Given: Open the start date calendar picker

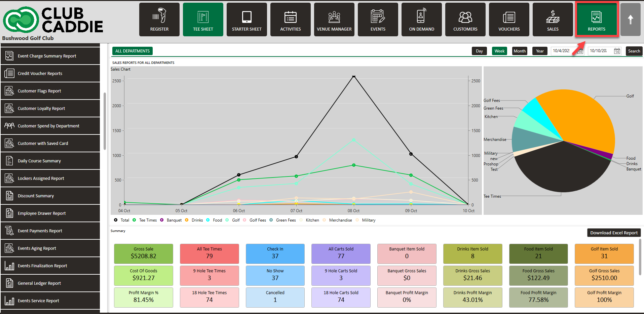Looking at the screenshot, I should tap(580, 51).
